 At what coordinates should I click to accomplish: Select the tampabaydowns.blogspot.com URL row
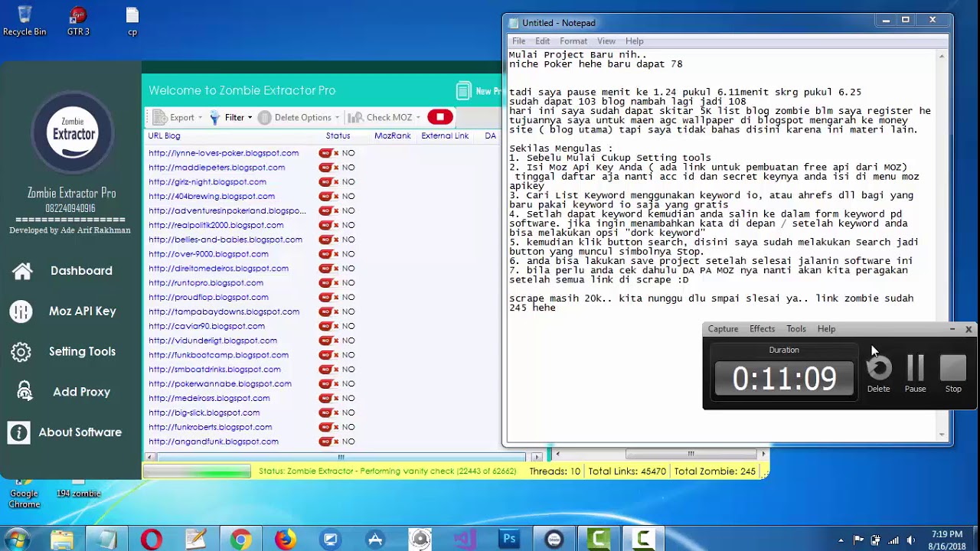[224, 312]
